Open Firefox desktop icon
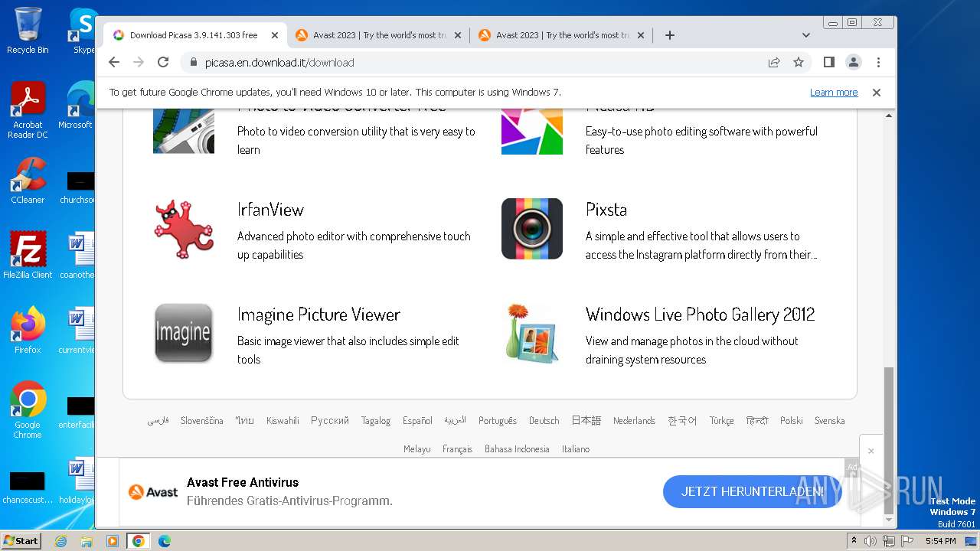The image size is (980, 551). click(28, 331)
